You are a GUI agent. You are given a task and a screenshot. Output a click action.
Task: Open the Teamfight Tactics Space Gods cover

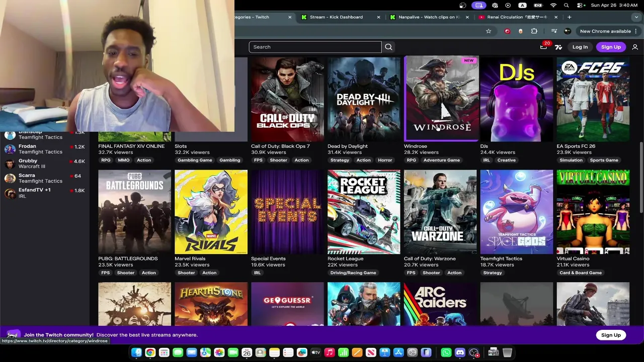517,212
